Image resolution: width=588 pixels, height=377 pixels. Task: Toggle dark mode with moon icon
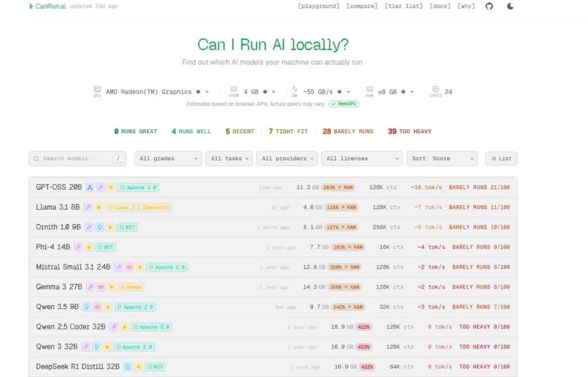510,6
